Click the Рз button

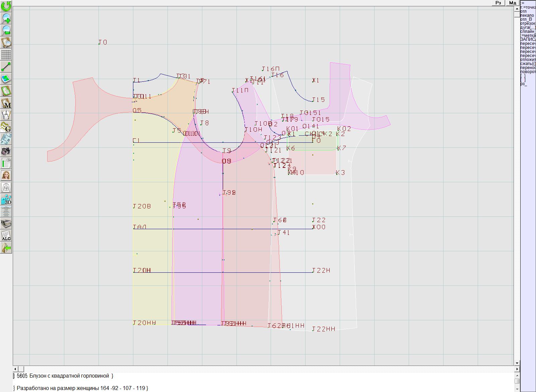(498, 3)
